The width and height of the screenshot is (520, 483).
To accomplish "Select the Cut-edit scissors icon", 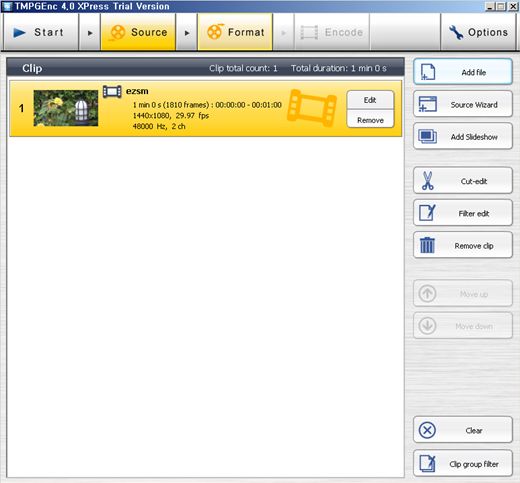I will click(x=428, y=181).
